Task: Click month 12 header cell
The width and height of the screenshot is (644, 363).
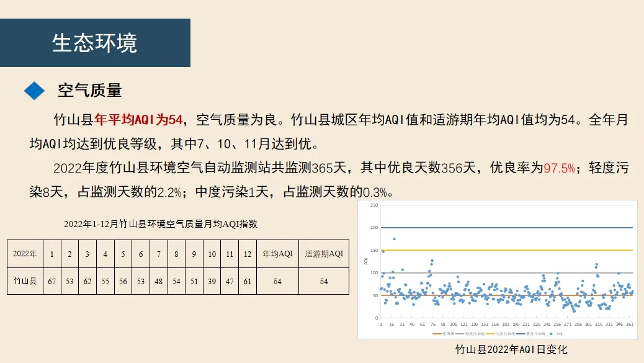Action: pos(248,254)
